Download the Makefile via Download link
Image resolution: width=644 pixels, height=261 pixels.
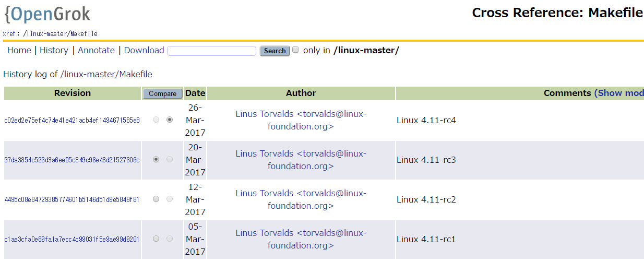144,50
